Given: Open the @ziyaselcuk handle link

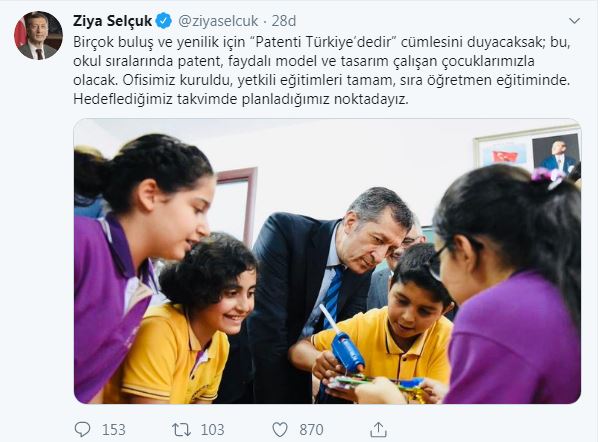Looking at the screenshot, I should click(218, 21).
